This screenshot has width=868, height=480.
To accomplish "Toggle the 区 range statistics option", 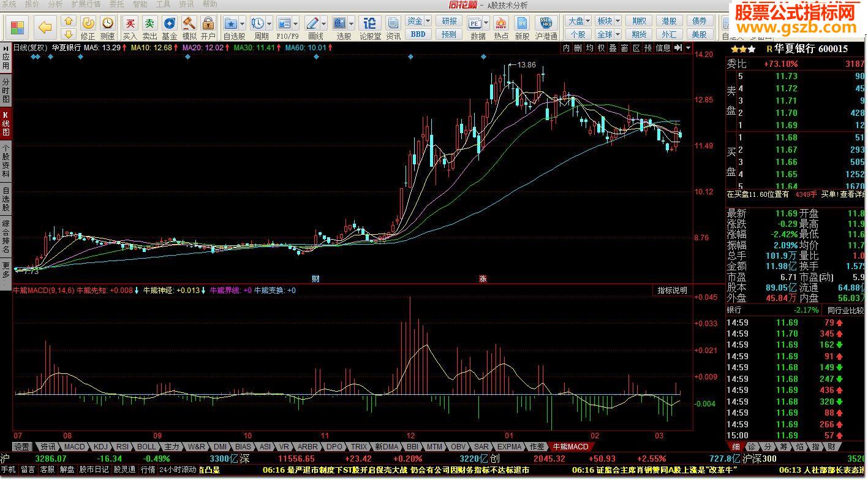I will (636, 48).
